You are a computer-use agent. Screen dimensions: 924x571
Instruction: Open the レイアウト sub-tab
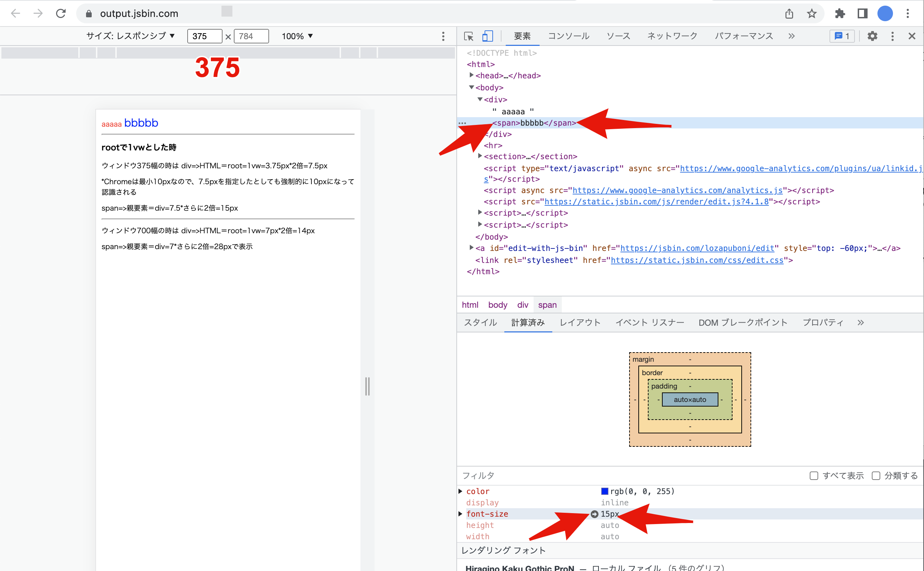click(580, 323)
